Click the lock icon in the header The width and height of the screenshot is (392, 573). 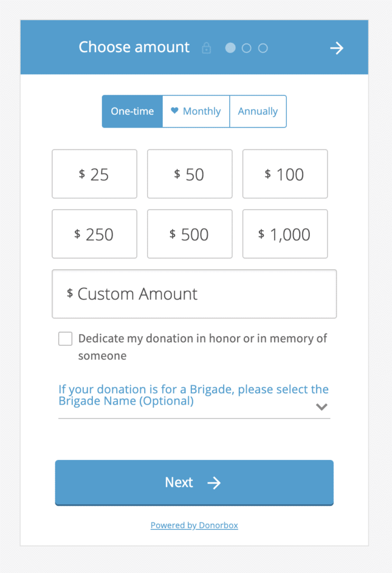click(x=206, y=48)
